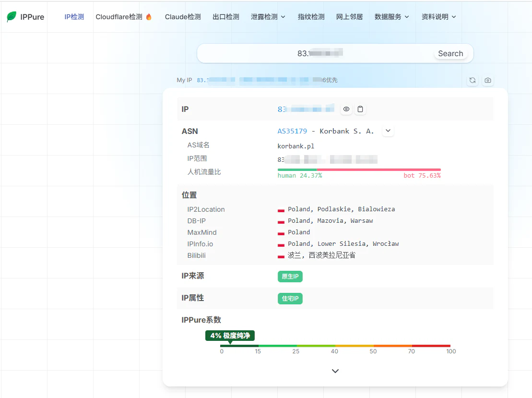Viewport: 532px width, 398px height.
Task: Open the 资料说明 dropdown menu
Action: (439, 17)
